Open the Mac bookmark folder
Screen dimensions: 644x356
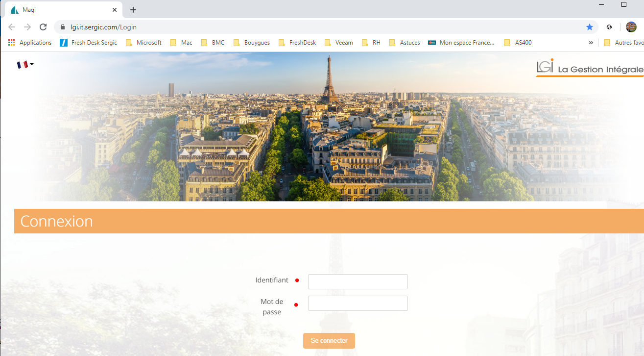[181, 43]
